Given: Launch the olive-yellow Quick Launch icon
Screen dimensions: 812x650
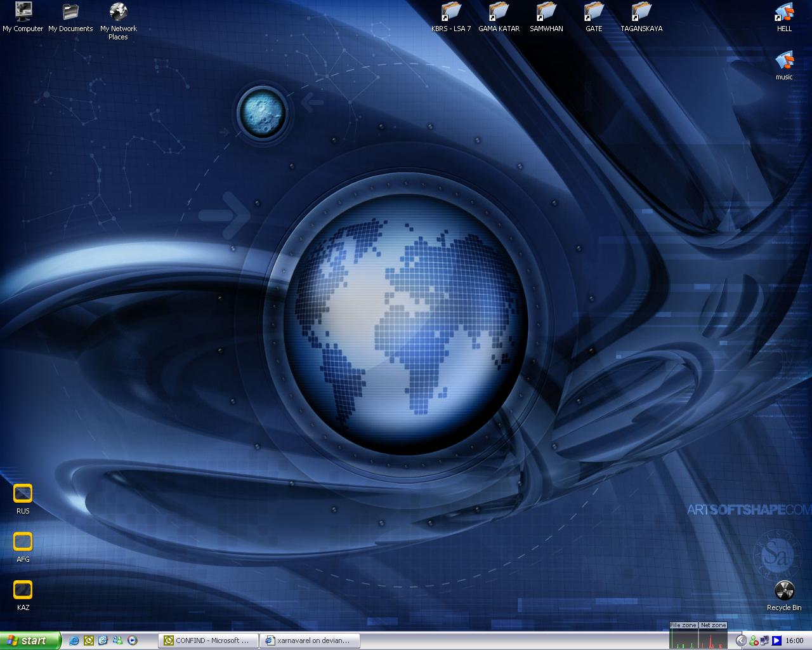Looking at the screenshot, I should point(89,640).
